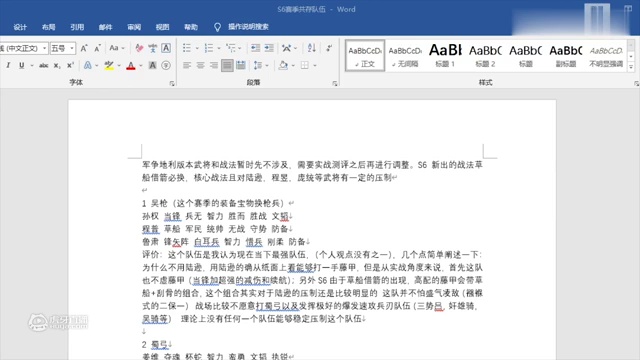The height and width of the screenshot is (360, 640).
Task: Center align text
Action: 200,65
